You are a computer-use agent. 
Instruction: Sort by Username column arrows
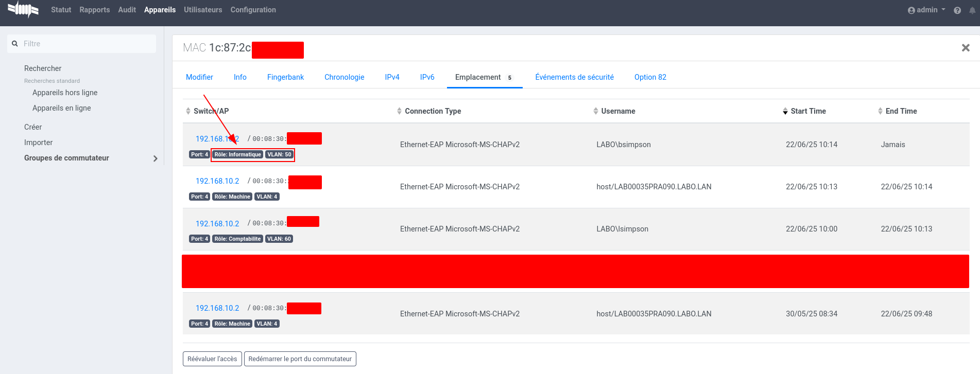click(596, 111)
